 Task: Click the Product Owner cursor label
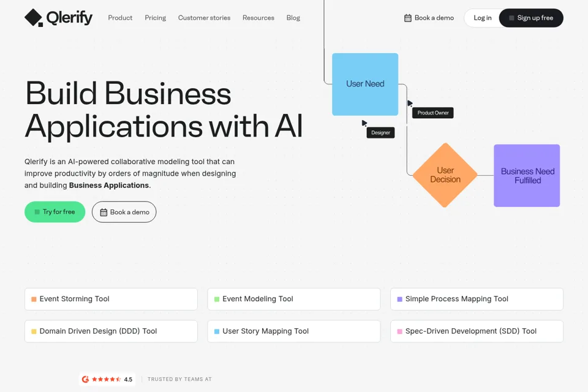point(433,113)
